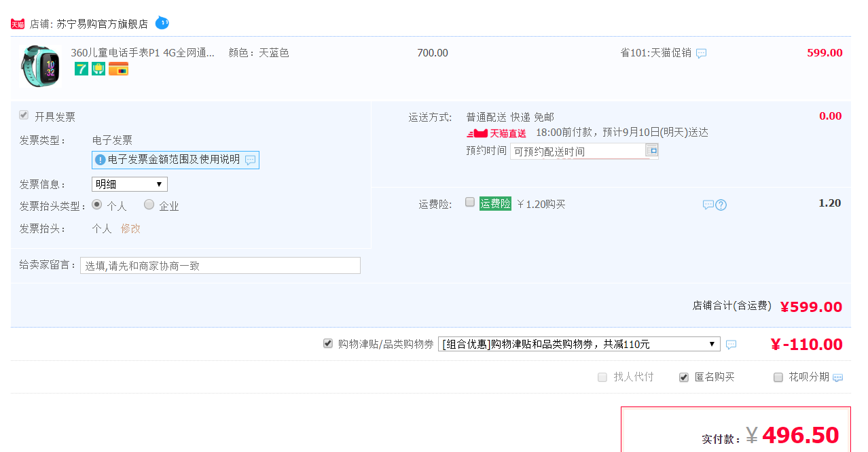The image size is (868, 452).
Task: Click the ¥-110.00 discount amount
Action: [x=807, y=345]
